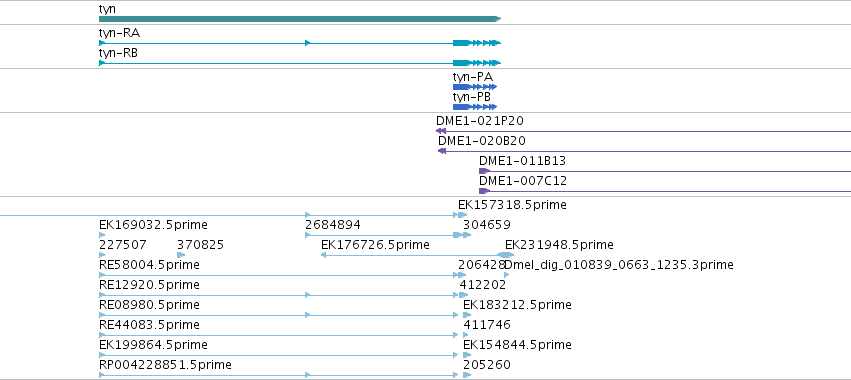Click the DME1-020B20 clone arrow glyph
The image size is (851, 380).
pyautogui.click(x=442, y=151)
